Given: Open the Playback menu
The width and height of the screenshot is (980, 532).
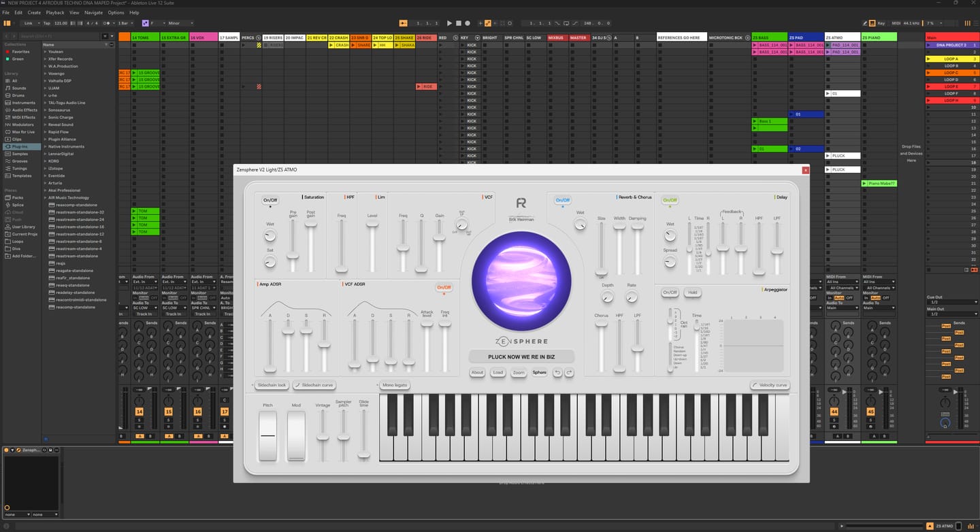Looking at the screenshot, I should [55, 12].
